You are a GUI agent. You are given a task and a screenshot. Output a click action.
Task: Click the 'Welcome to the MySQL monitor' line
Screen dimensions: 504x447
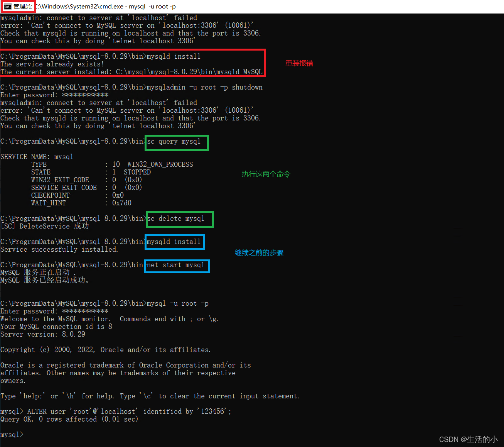tap(109, 319)
